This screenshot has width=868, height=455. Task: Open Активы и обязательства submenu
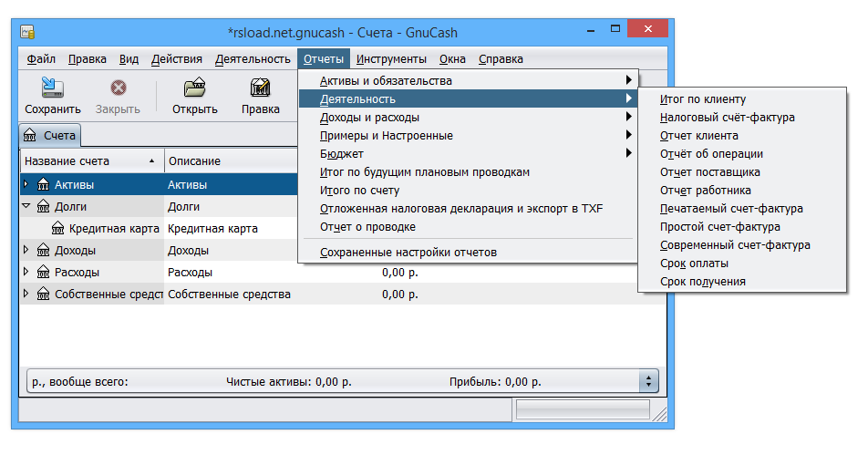coord(469,80)
